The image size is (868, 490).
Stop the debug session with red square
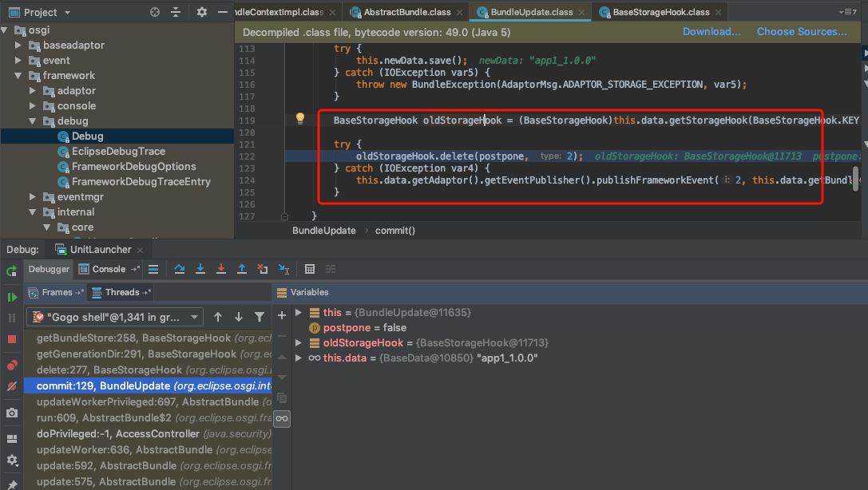click(x=12, y=339)
